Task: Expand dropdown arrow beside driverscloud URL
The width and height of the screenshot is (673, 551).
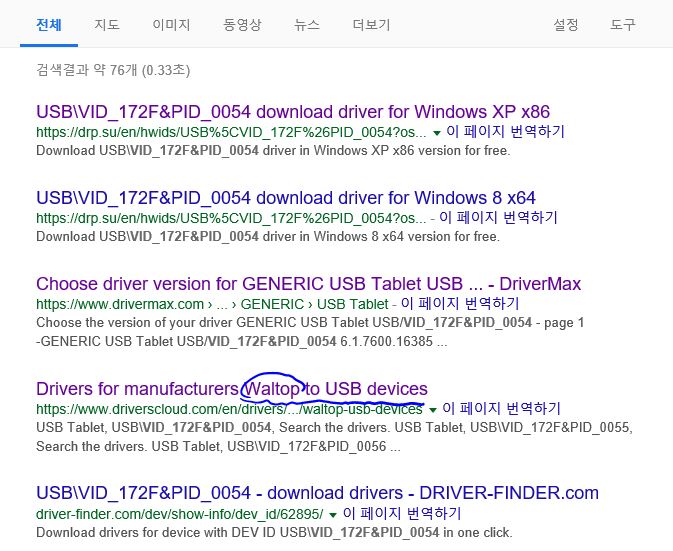Action: point(433,410)
